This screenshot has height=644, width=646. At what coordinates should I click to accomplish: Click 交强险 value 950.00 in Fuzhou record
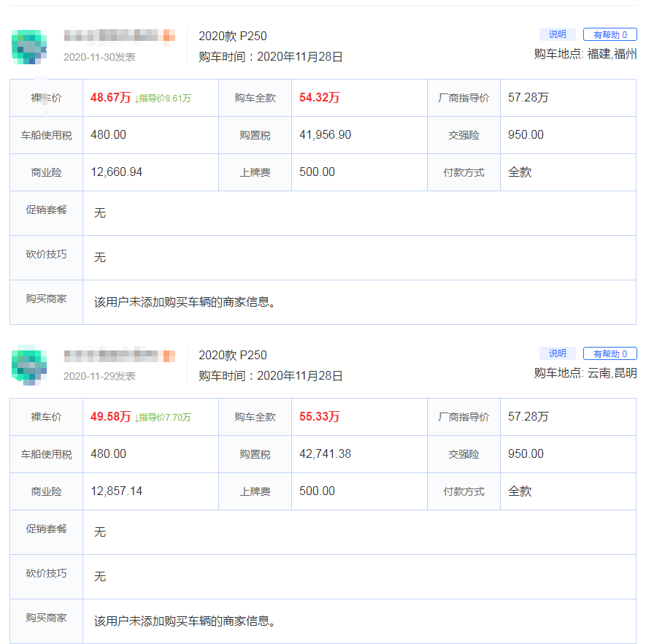[x=526, y=135]
